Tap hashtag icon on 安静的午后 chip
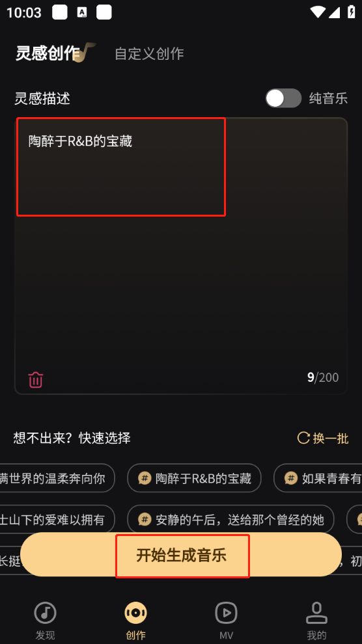Screen dimensions: 362x644 tap(145, 520)
